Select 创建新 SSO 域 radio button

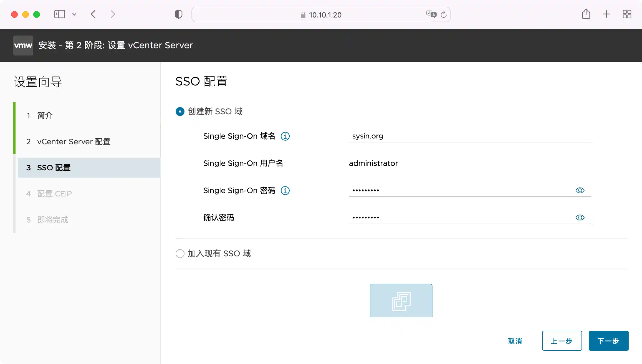pyautogui.click(x=180, y=112)
